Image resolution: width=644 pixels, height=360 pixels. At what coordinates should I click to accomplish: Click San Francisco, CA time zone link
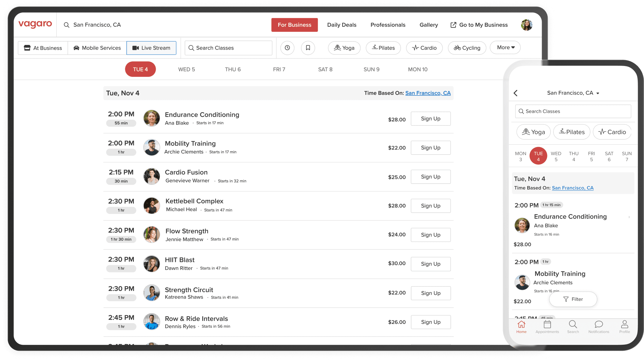pyautogui.click(x=428, y=93)
